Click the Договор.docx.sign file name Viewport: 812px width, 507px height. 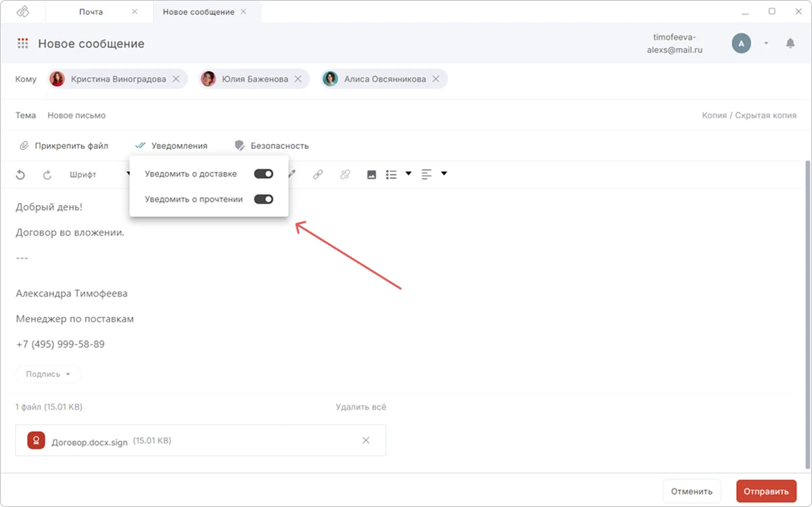(x=89, y=442)
